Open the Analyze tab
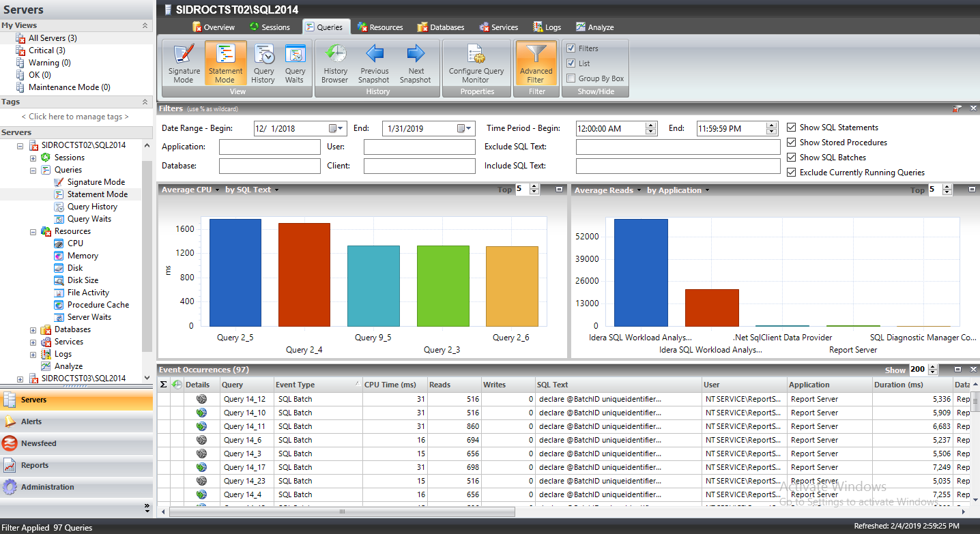Image resolution: width=980 pixels, height=534 pixels. click(x=594, y=27)
